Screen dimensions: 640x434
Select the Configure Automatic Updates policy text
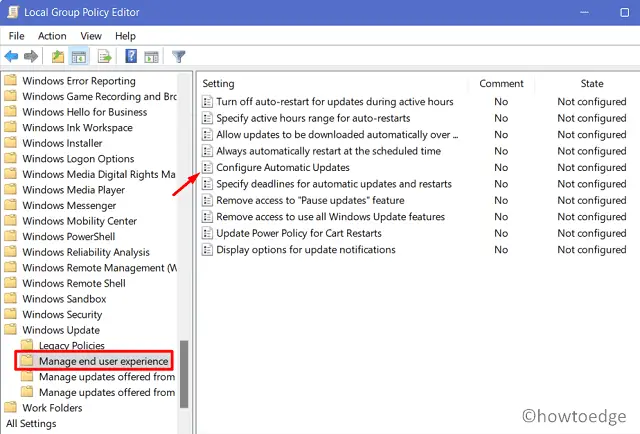tap(283, 167)
